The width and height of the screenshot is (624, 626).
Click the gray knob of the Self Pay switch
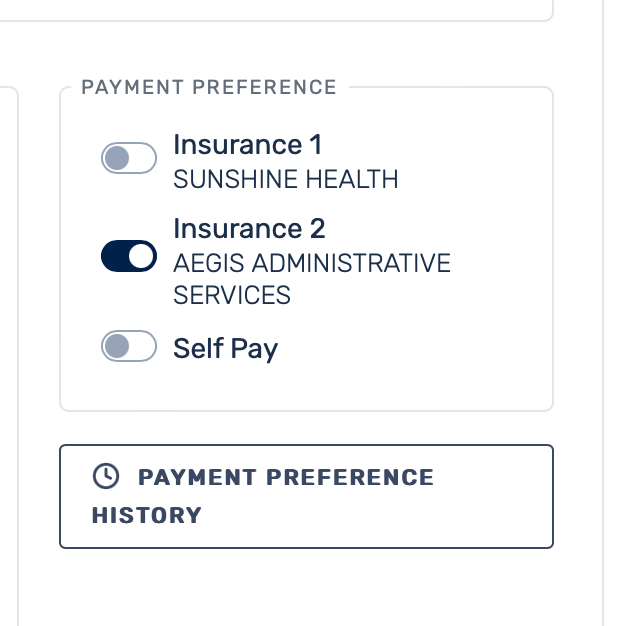click(117, 347)
